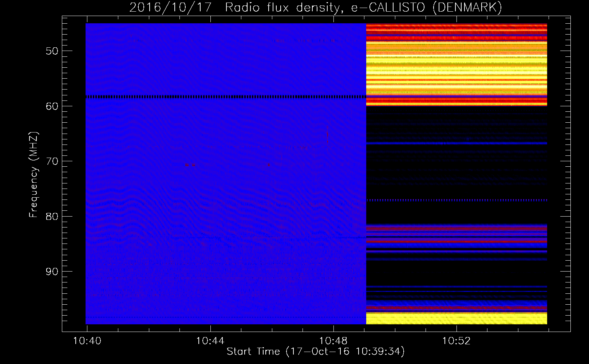This screenshot has width=589, height=364.
Task: Click the black dotted line near 58 MHz
Action: [226, 97]
